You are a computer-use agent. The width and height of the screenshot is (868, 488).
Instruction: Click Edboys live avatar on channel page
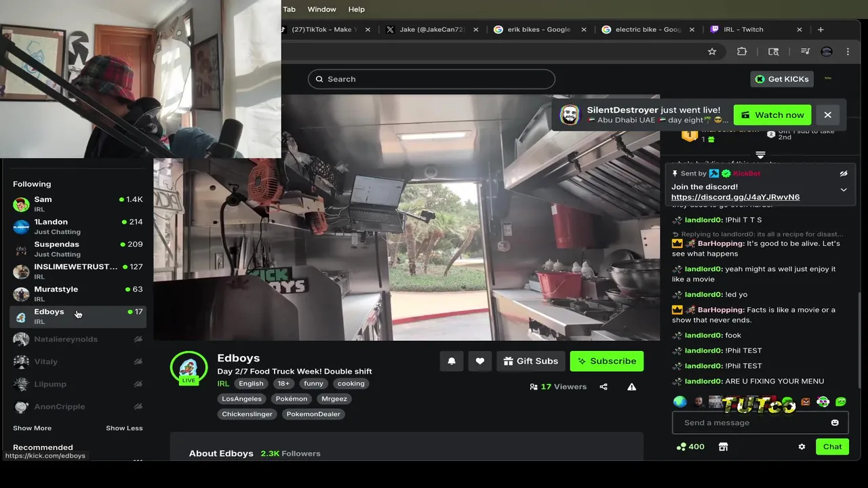pos(189,369)
